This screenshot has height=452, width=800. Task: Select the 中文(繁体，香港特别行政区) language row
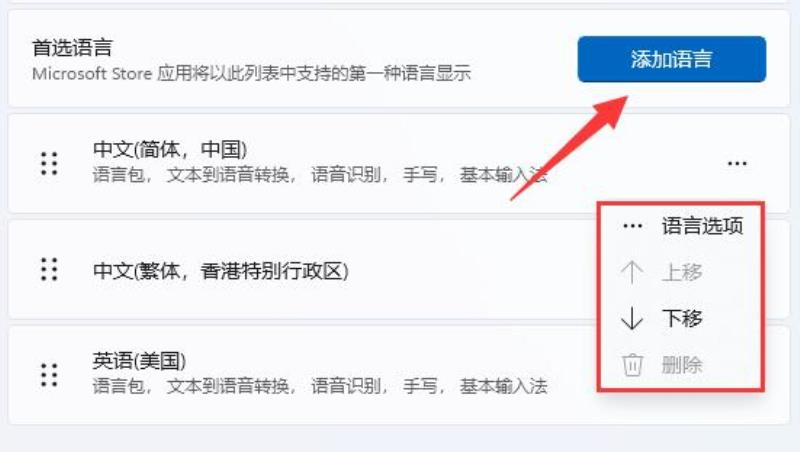click(x=399, y=270)
